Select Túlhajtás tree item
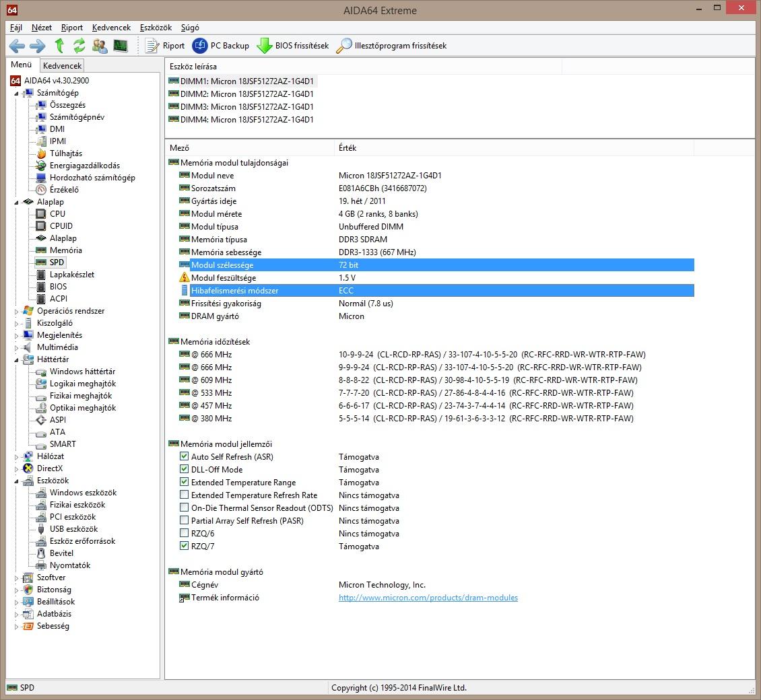Image resolution: width=761 pixels, height=700 pixels. point(66,153)
